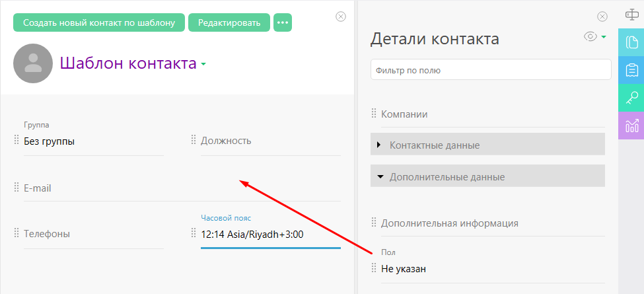Click 'Создать новый контакт по шаблону' button
The width and height of the screenshot is (644, 294).
tap(99, 22)
